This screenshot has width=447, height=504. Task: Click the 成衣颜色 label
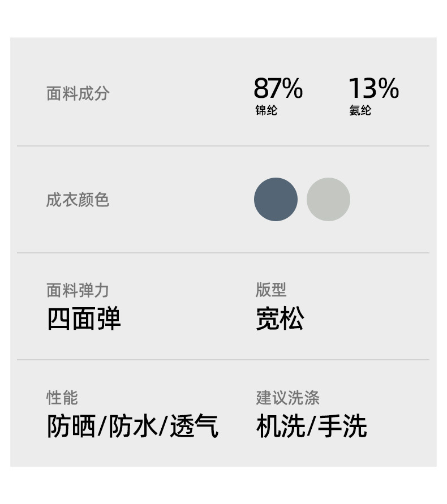pyautogui.click(x=78, y=200)
